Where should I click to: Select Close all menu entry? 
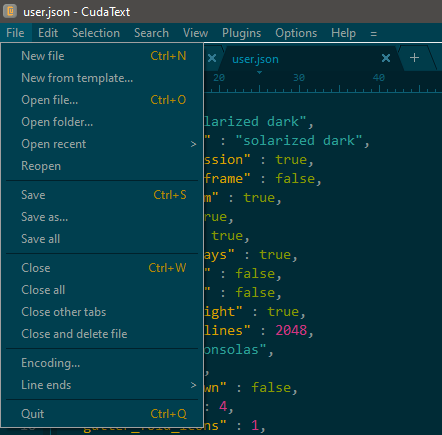click(102, 290)
